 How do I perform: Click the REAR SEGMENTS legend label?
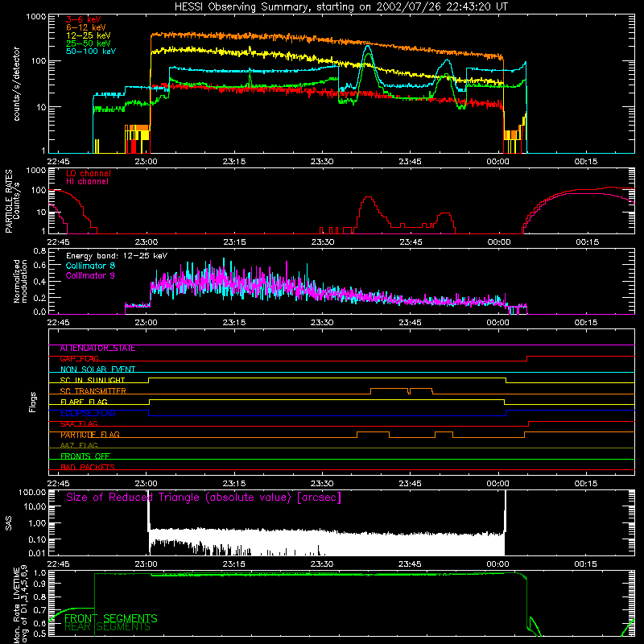point(107,627)
